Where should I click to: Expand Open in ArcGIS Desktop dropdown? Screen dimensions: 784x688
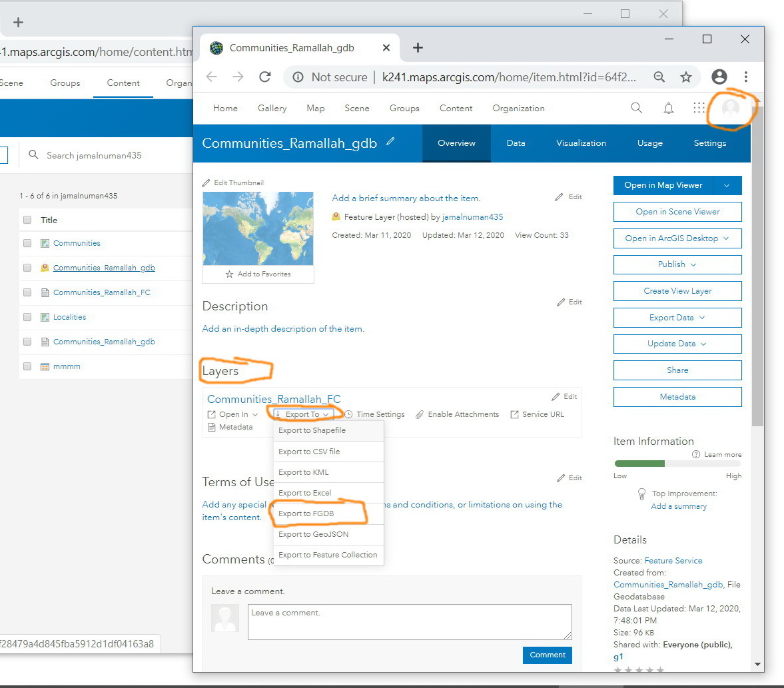677,238
